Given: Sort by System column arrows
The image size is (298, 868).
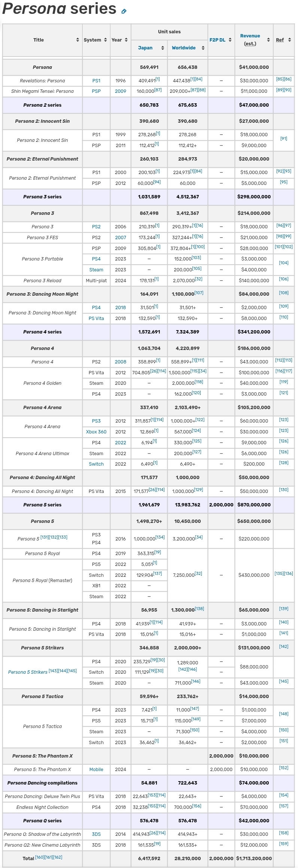Looking at the screenshot, I should pyautogui.click(x=106, y=40).
